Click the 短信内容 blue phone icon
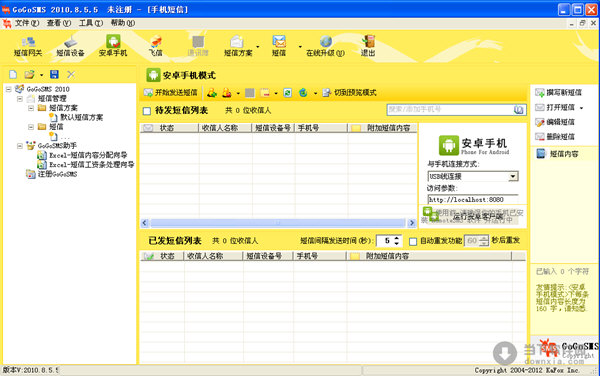 tap(541, 154)
